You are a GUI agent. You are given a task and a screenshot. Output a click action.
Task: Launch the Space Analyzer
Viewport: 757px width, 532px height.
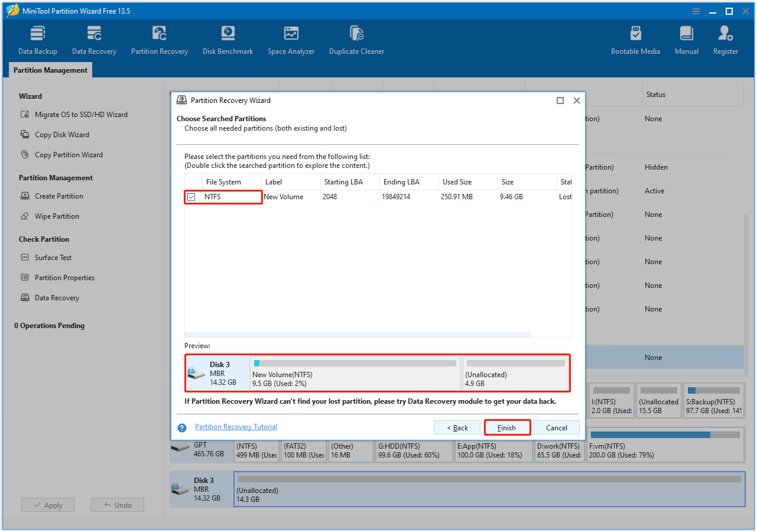(291, 39)
